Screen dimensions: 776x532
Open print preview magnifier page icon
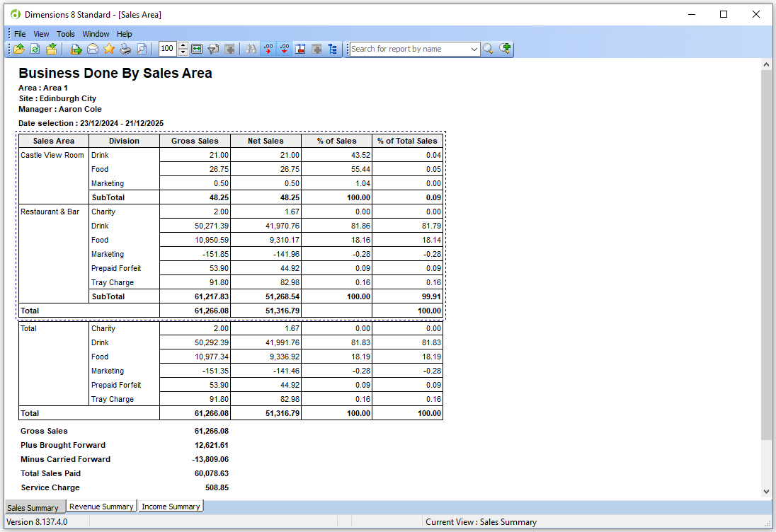[x=142, y=49]
